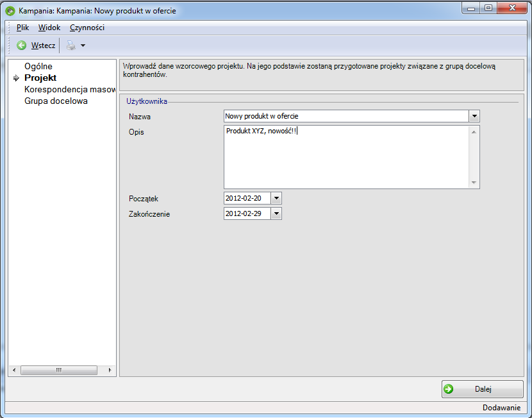532x418 pixels.
Task: Open the Widok menu
Action: (49, 28)
